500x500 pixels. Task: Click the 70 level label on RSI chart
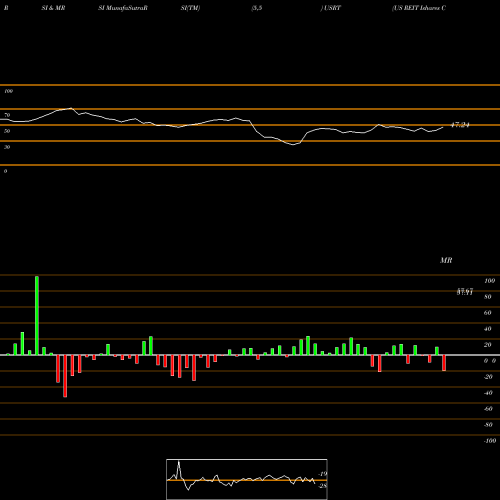click(7, 115)
